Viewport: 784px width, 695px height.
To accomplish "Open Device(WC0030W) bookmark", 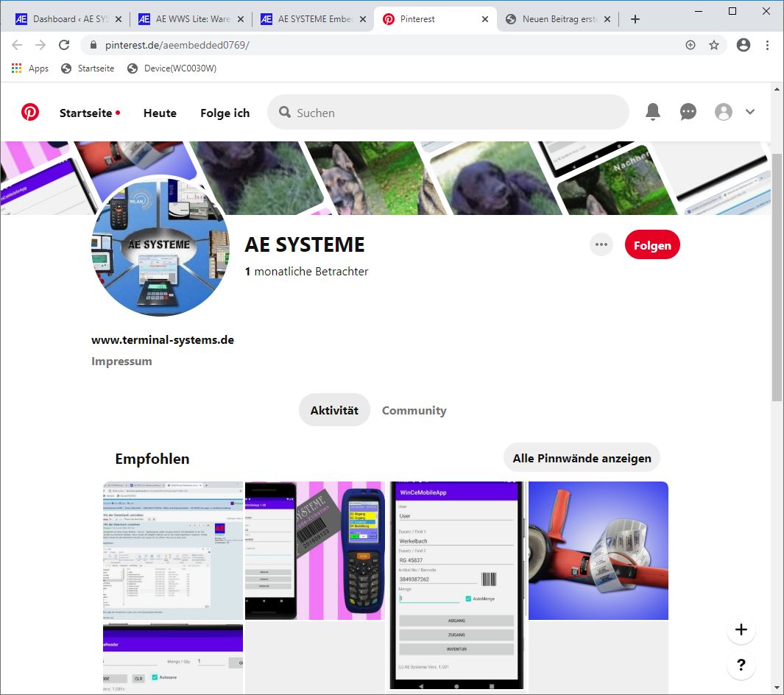I will [172, 68].
